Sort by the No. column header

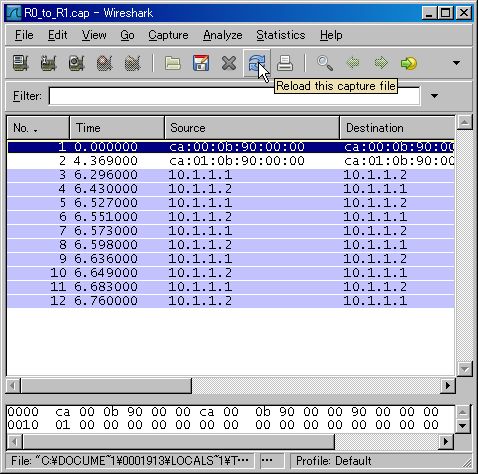click(x=38, y=128)
